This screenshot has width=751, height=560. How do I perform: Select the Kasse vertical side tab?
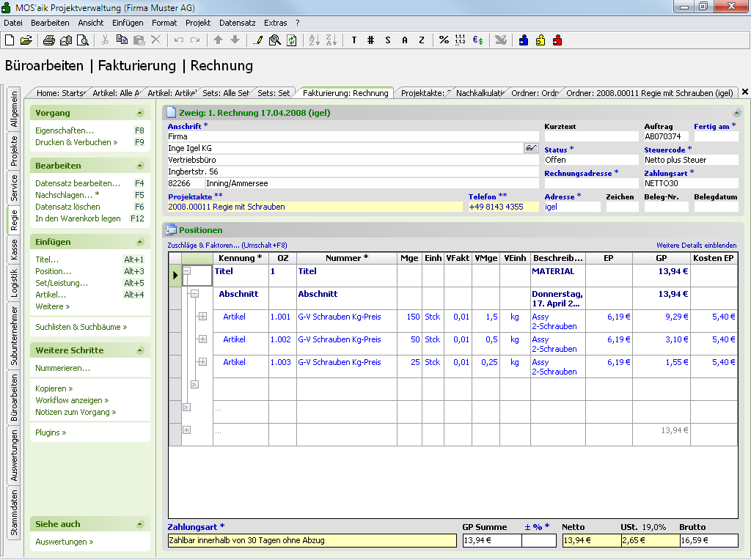click(x=14, y=250)
